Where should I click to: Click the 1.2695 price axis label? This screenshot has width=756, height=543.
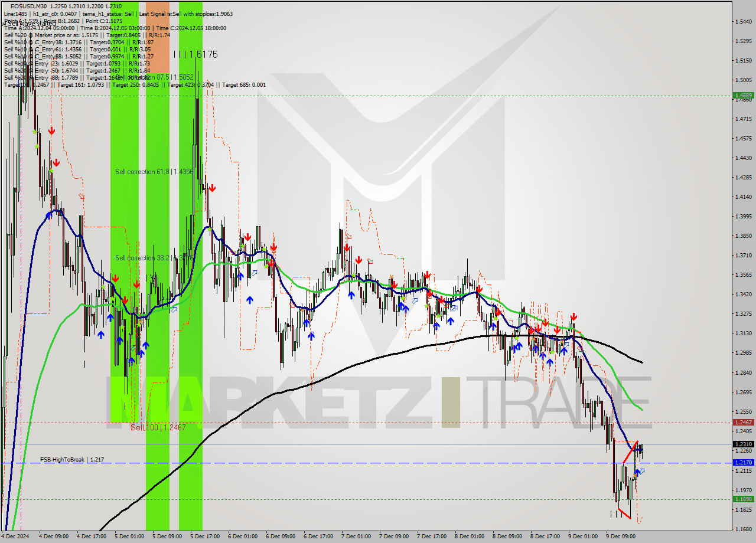click(x=743, y=392)
